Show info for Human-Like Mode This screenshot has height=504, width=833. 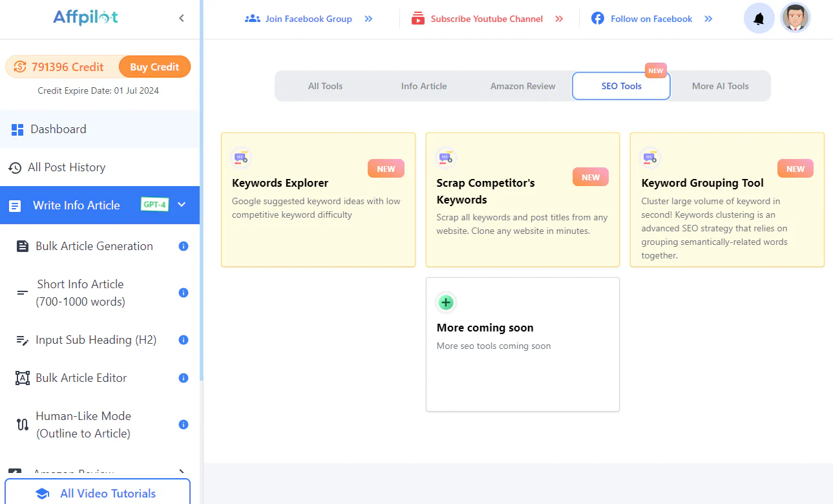(184, 425)
